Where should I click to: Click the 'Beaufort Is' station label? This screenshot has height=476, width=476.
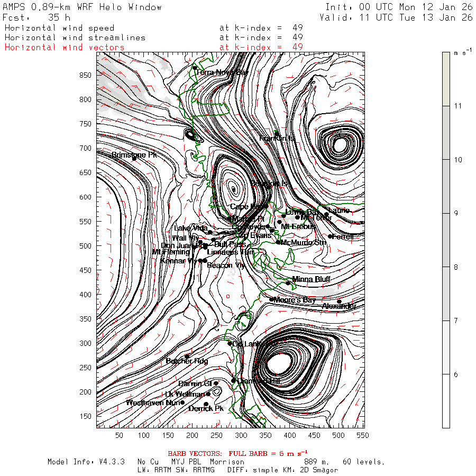(269, 184)
